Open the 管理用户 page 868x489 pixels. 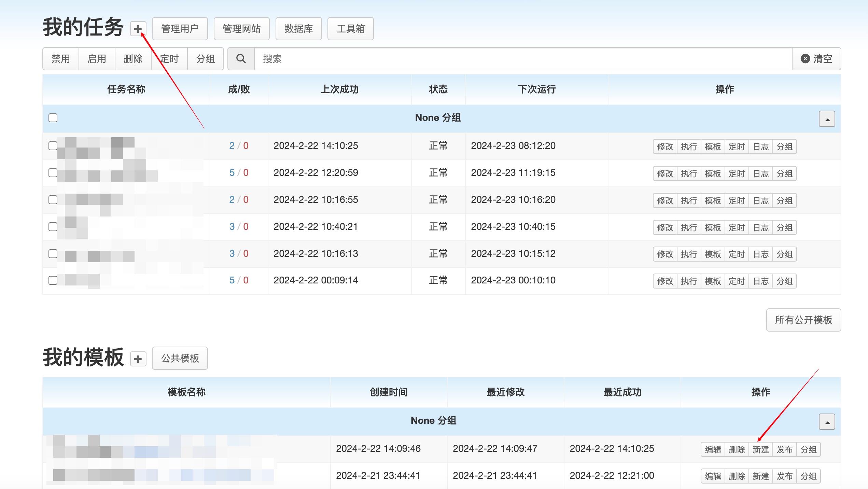click(180, 29)
